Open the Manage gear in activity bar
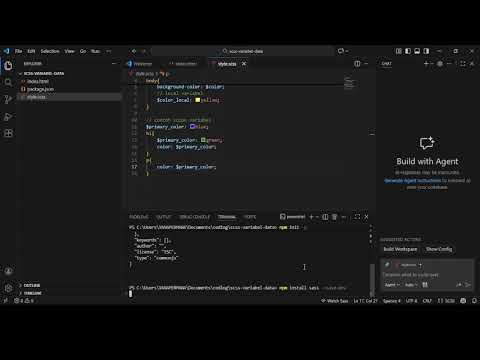Screen dimensions: 480x360 pos(8,287)
